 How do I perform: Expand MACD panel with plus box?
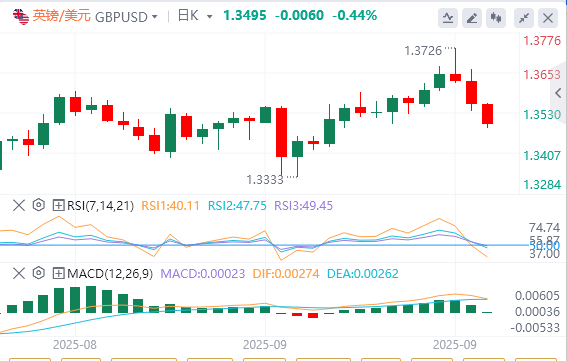(58, 273)
